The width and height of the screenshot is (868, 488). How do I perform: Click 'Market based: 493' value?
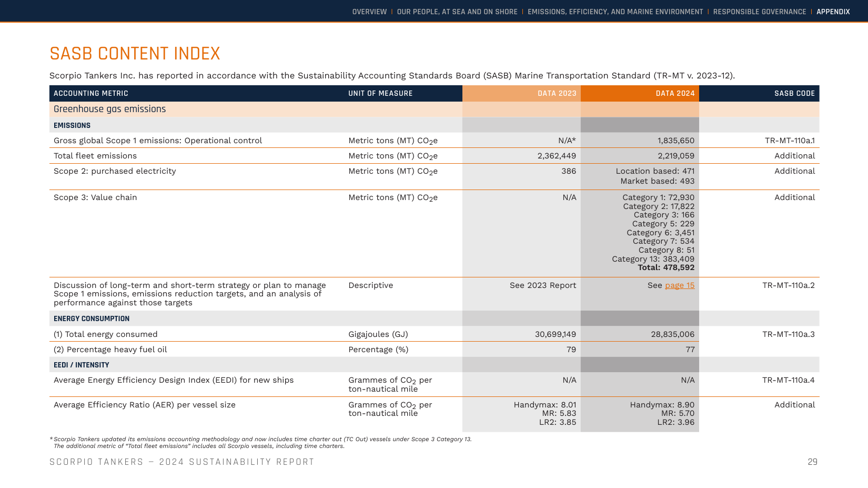(x=658, y=181)
